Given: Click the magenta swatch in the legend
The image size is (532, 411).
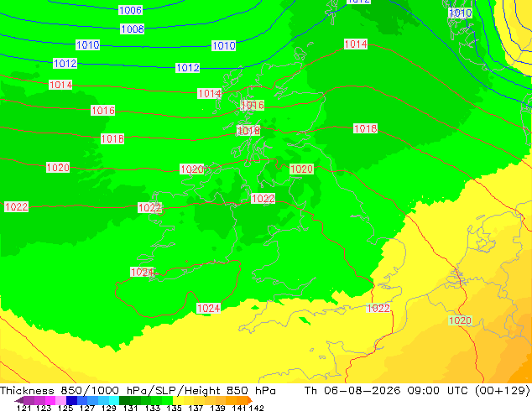Looking at the screenshot, I should pyautogui.click(x=50, y=400).
